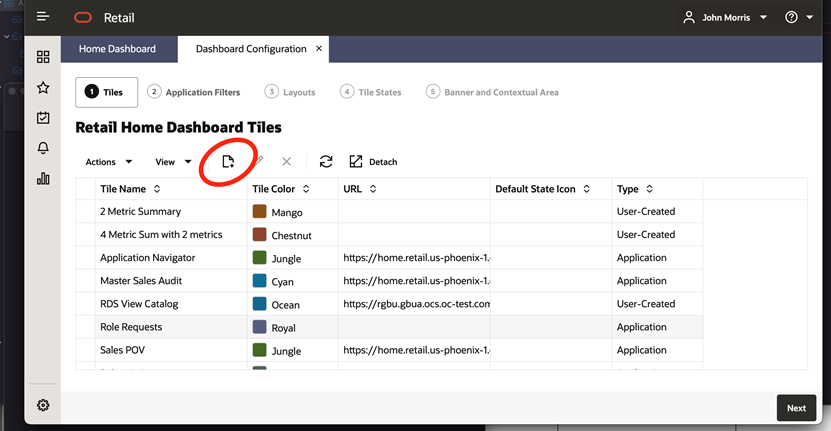Open the hamburger navigation menu
Viewport: 831px width, 431px height.
[x=43, y=17]
